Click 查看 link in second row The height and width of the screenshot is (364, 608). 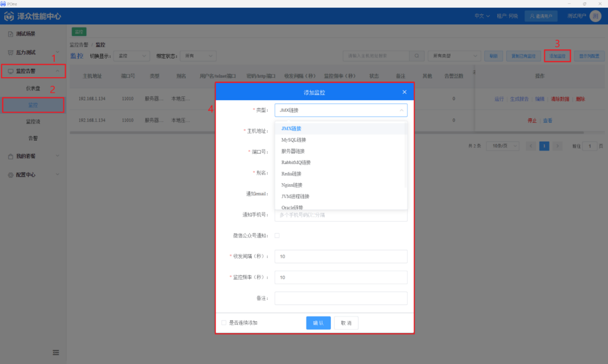pyautogui.click(x=547, y=120)
